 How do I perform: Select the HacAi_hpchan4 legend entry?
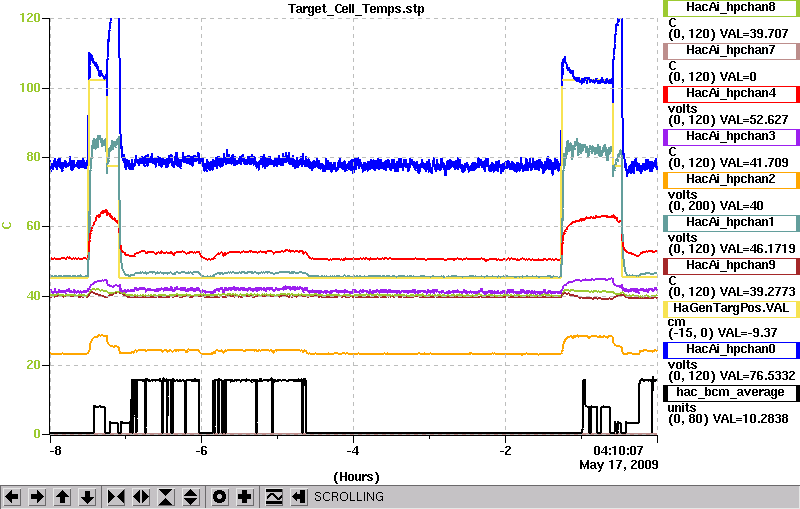click(731, 93)
